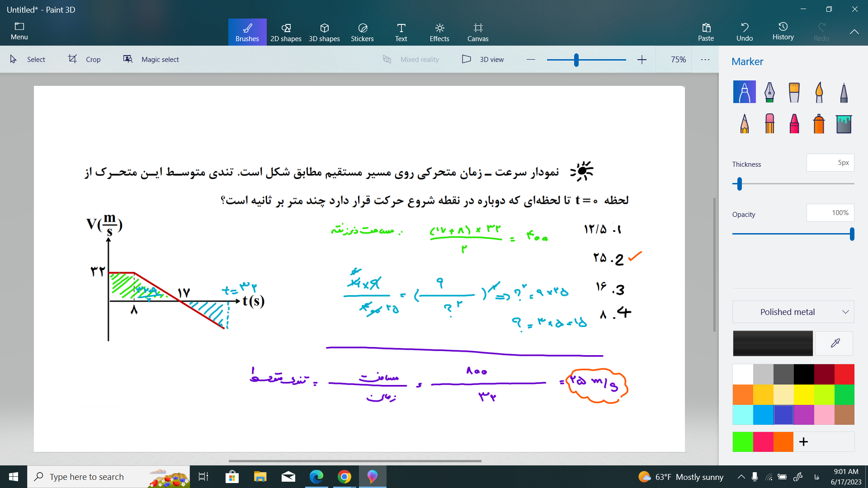Screen dimensions: 868x488
Task: Select the Spray can tool
Action: click(819, 123)
